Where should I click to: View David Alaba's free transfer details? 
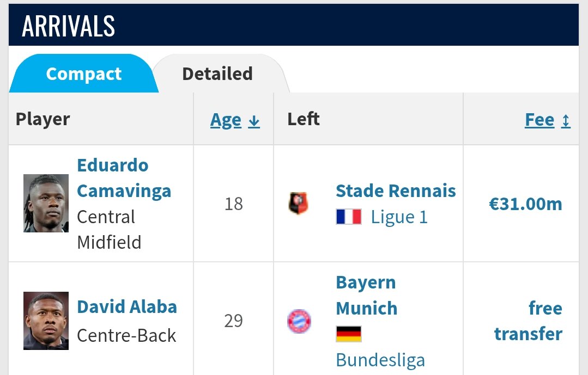tap(528, 321)
